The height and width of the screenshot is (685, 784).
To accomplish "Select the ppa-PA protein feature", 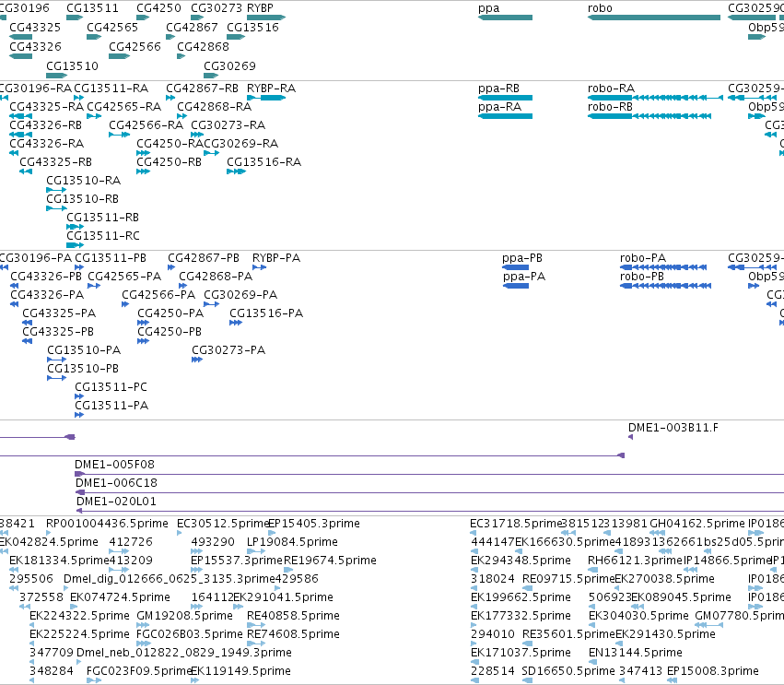I will coord(516,286).
